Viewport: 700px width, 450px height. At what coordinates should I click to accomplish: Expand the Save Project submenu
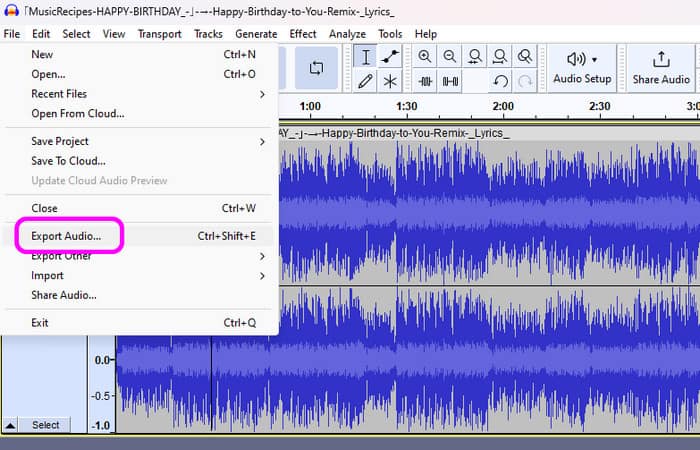click(138, 141)
